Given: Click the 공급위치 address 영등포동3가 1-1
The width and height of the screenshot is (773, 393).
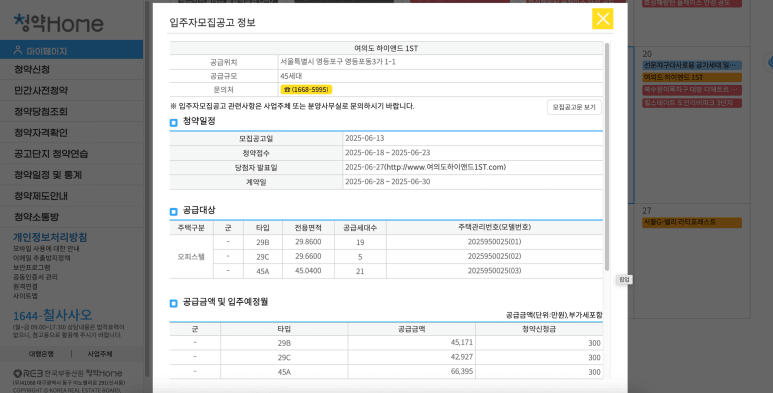Looking at the screenshot, I should coord(338,62).
